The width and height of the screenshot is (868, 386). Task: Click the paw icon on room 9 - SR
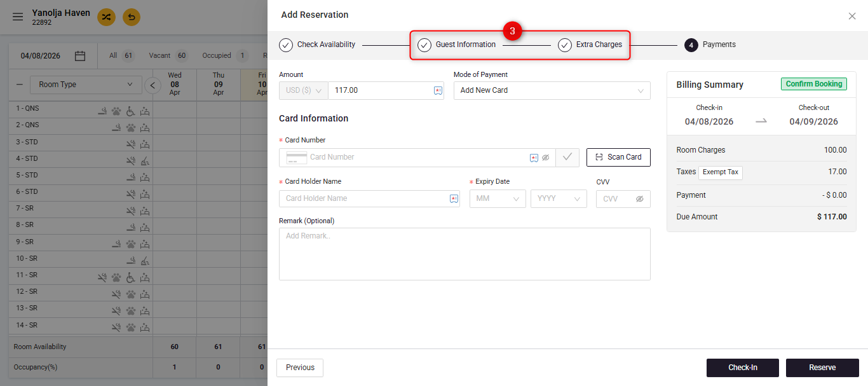pos(130,244)
